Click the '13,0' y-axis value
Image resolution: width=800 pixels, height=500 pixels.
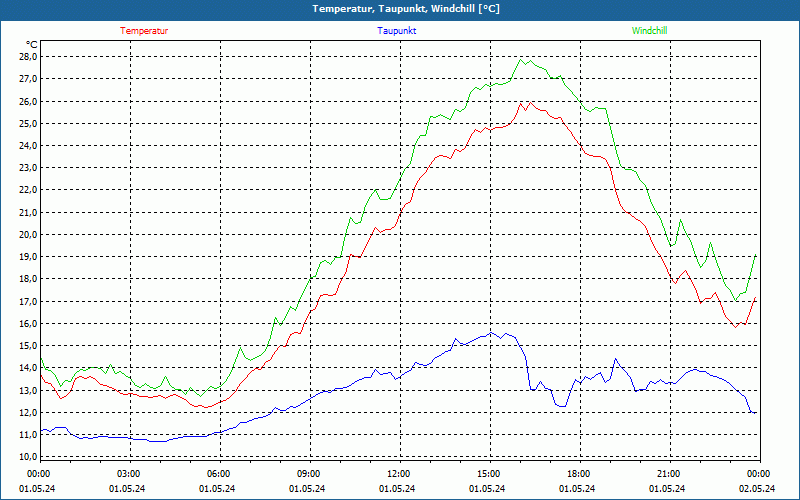pyautogui.click(x=28, y=390)
